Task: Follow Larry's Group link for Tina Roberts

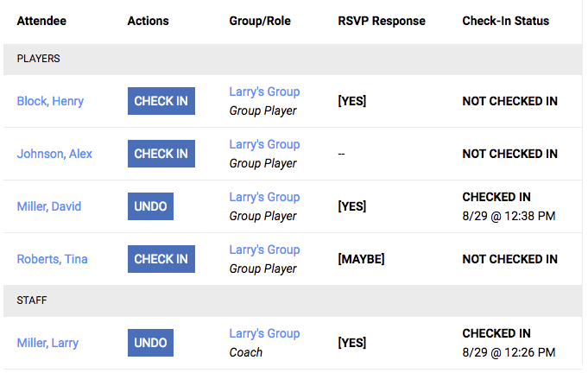Action: pos(264,250)
